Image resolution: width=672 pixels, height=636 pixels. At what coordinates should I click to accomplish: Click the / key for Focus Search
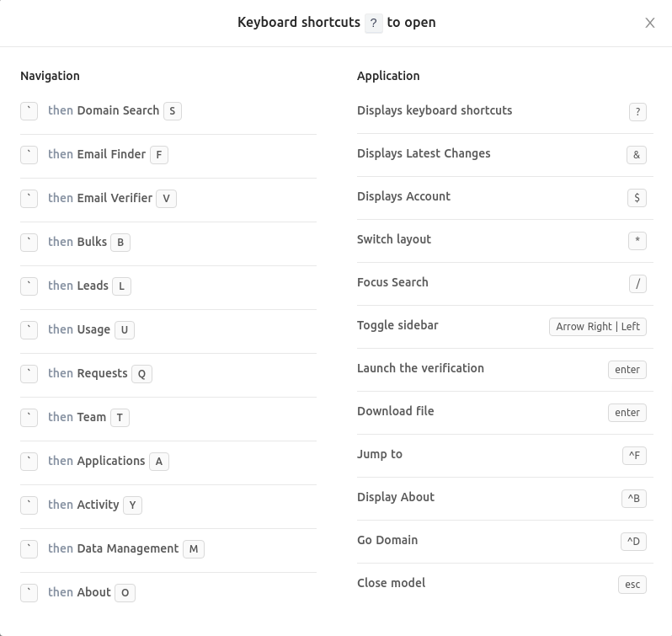click(637, 284)
